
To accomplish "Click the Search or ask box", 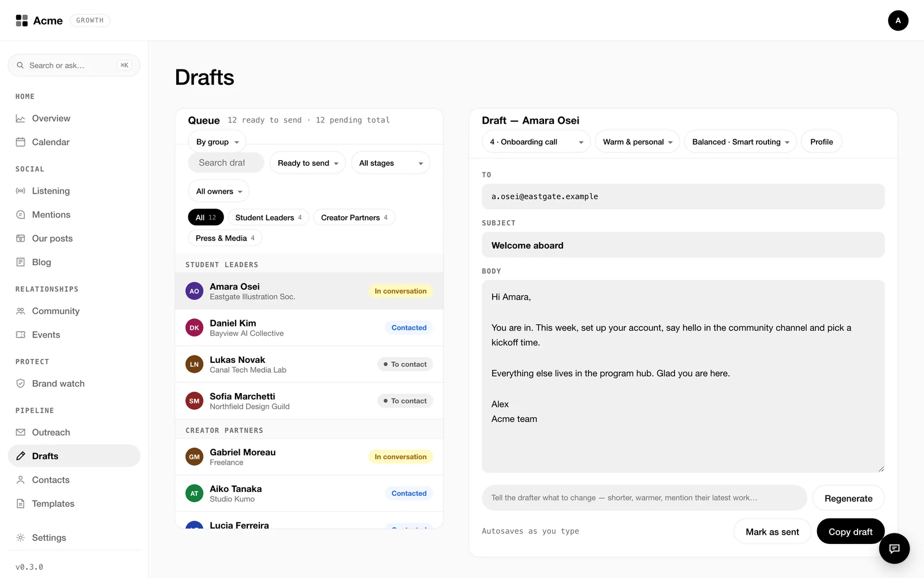I will (x=74, y=65).
